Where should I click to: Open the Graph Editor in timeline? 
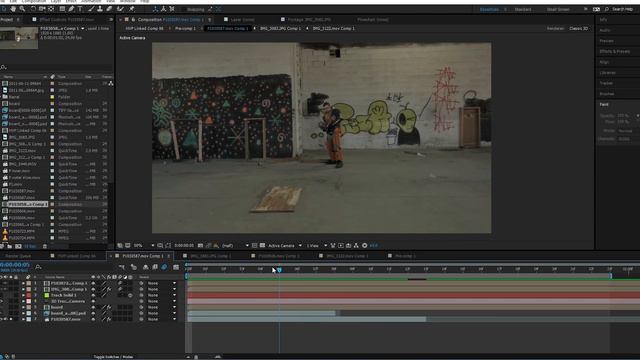pos(176,267)
